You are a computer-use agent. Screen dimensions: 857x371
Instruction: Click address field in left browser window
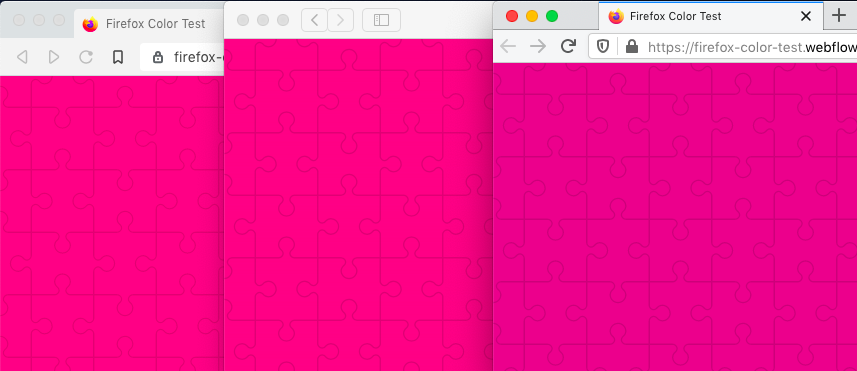pos(182,57)
